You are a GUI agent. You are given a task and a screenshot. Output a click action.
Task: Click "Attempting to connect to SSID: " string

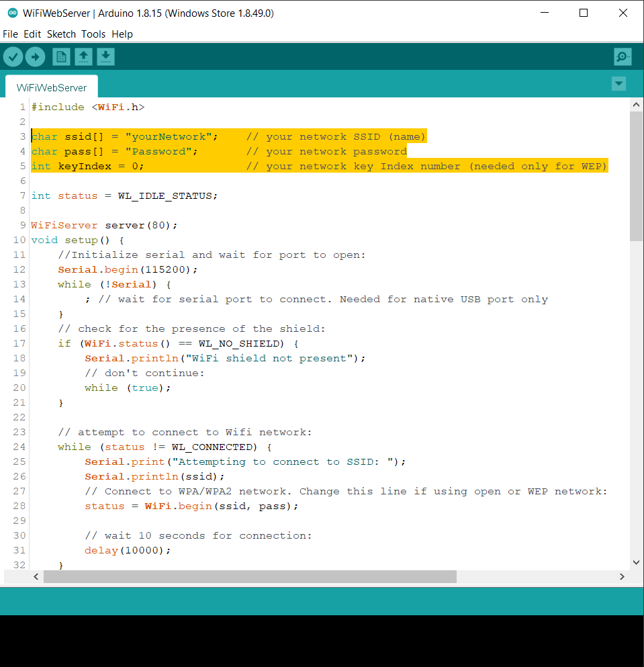coord(283,462)
